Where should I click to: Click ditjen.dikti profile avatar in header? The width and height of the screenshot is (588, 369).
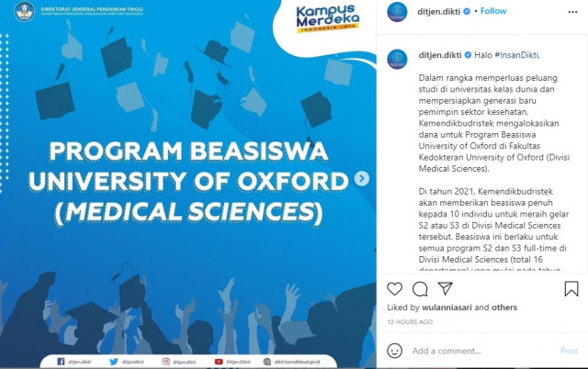pos(397,12)
